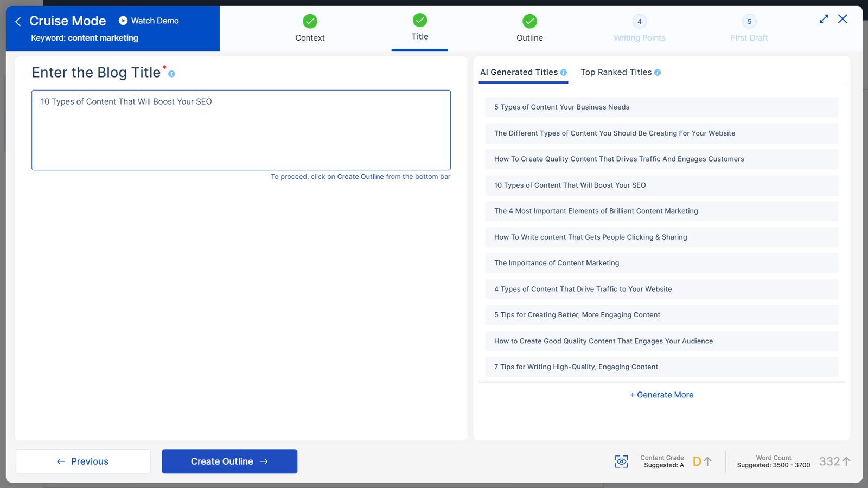Select the AI Generated Titles tab

[519, 72]
